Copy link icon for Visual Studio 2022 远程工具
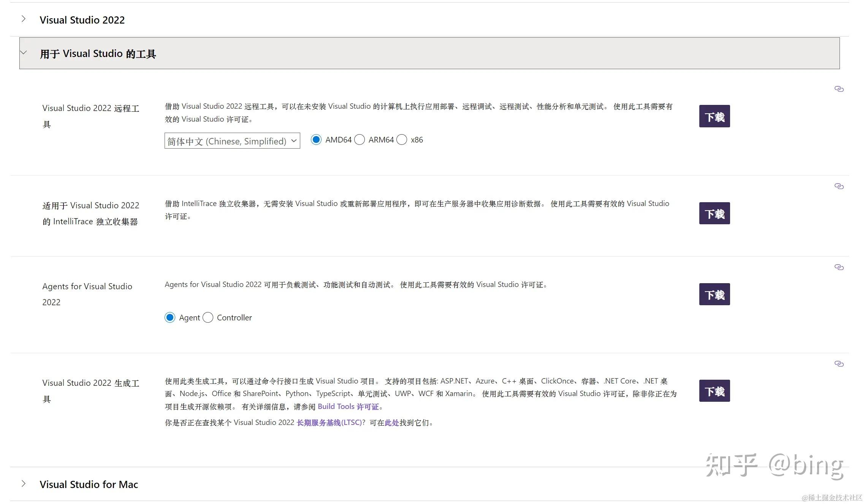865x504 pixels. 839,89
